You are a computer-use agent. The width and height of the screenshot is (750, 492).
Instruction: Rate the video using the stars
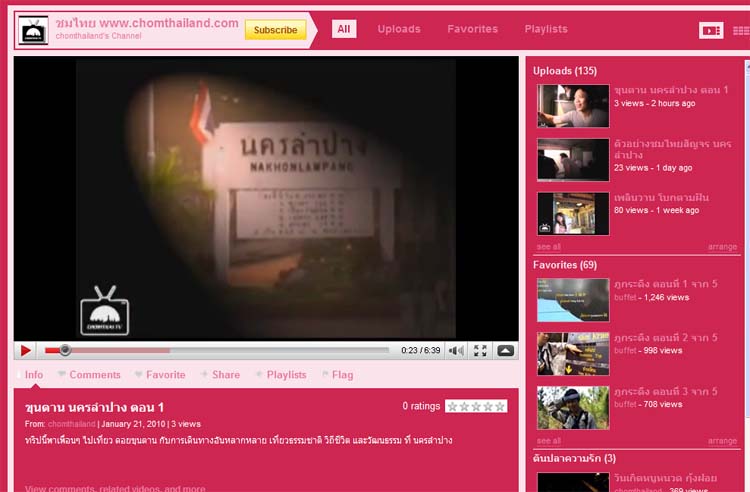476,406
